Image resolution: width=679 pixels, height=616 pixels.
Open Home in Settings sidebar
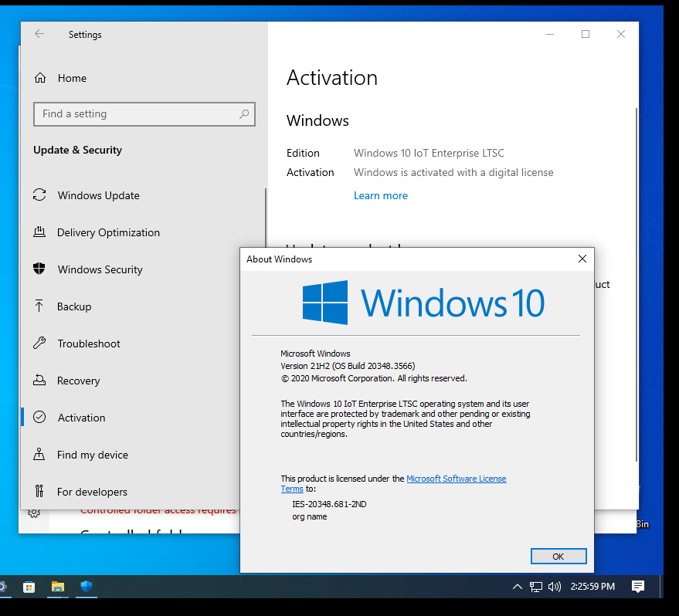(72, 78)
